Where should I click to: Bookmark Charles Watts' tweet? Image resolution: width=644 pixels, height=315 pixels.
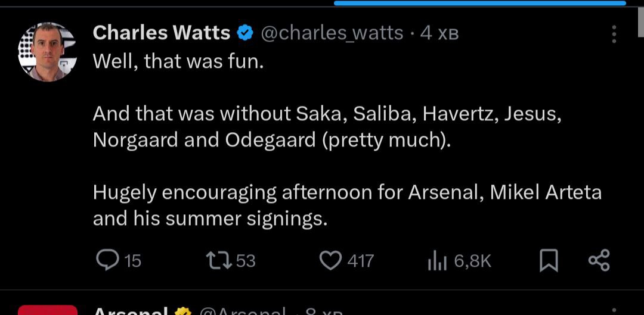548,261
